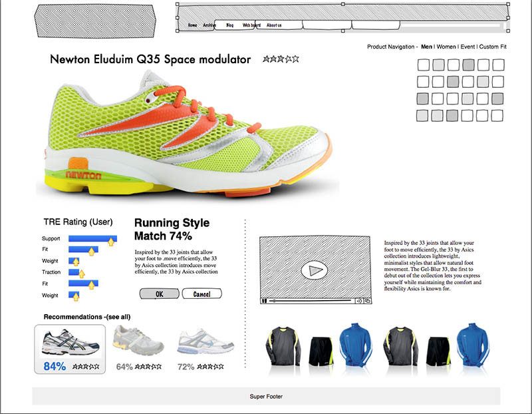Screen dimensions: 532x414
Task: Click the star rating next to 64%
Action: [x=148, y=367]
